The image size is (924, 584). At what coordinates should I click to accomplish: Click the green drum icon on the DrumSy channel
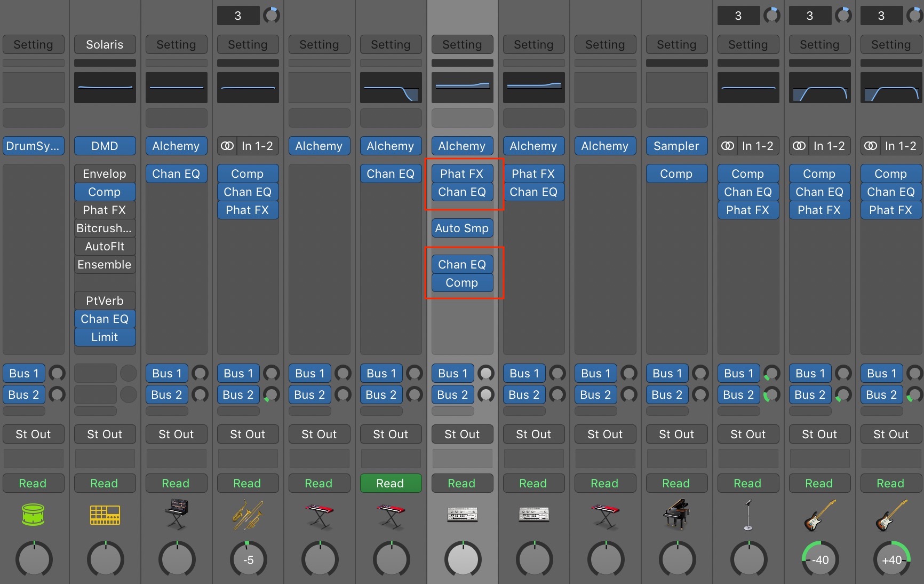pos(33,514)
